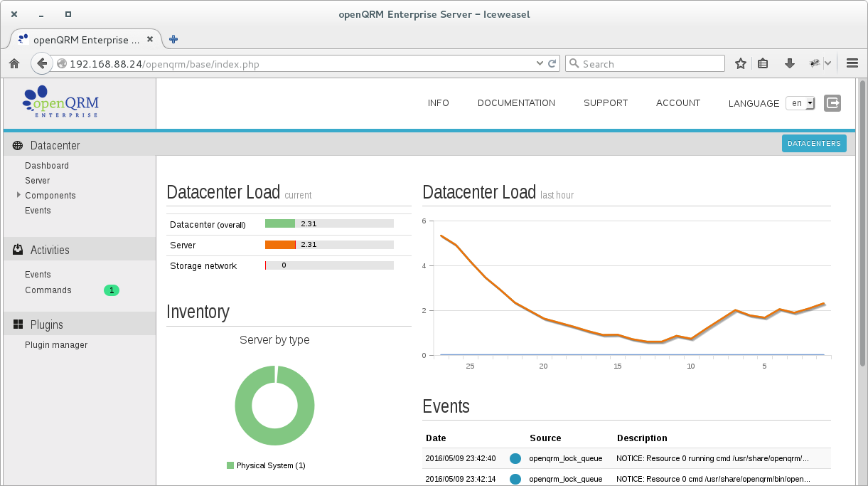Go back with the browser back arrow
This screenshot has height=486, width=868.
coord(42,64)
